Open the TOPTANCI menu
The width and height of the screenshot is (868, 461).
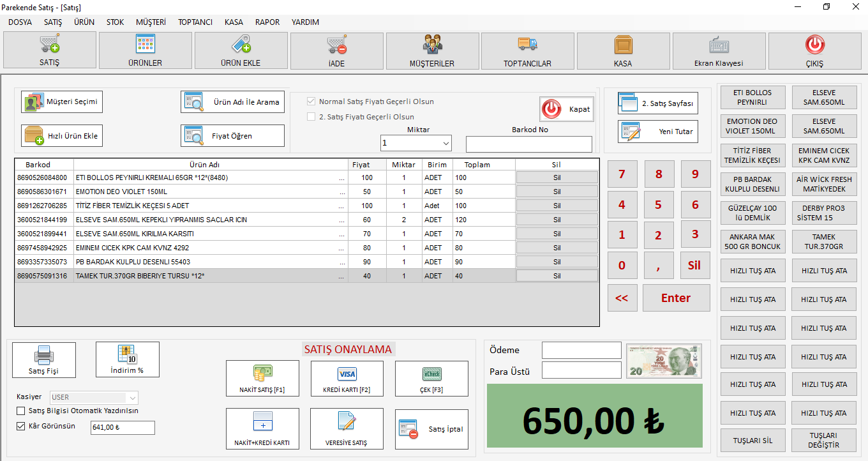(x=195, y=22)
